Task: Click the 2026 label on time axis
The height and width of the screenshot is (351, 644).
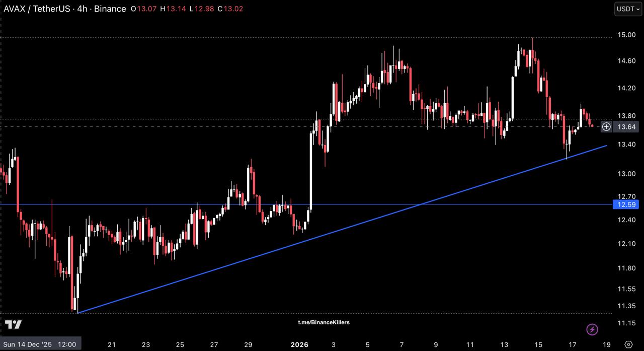Action: tap(299, 344)
